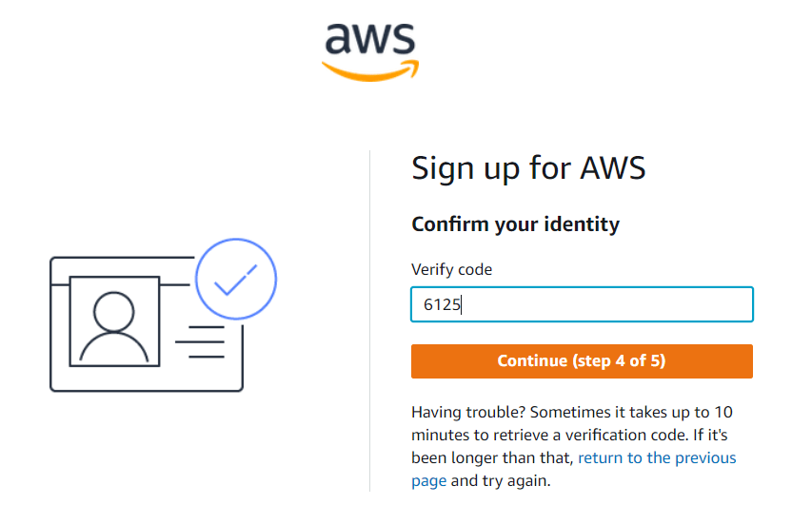
Task: Click the orange smile arrow under the logo
Action: coord(371,71)
